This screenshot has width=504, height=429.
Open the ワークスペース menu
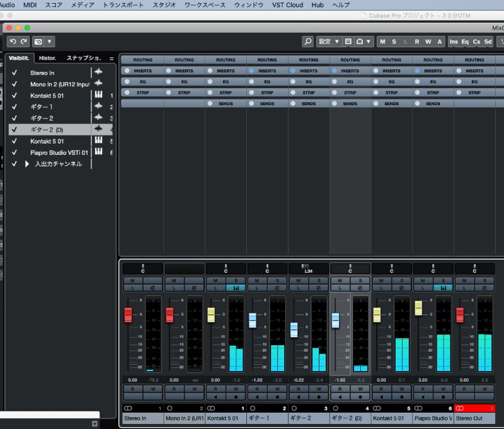point(203,4)
